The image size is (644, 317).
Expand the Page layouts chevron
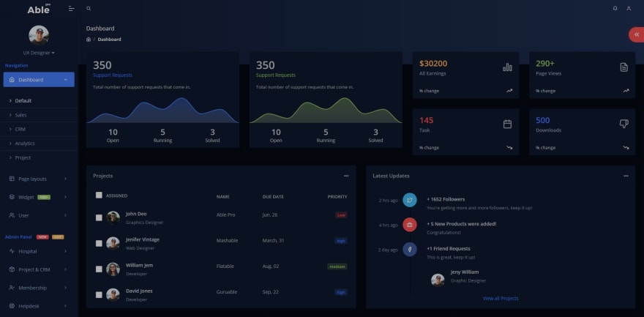(65, 179)
